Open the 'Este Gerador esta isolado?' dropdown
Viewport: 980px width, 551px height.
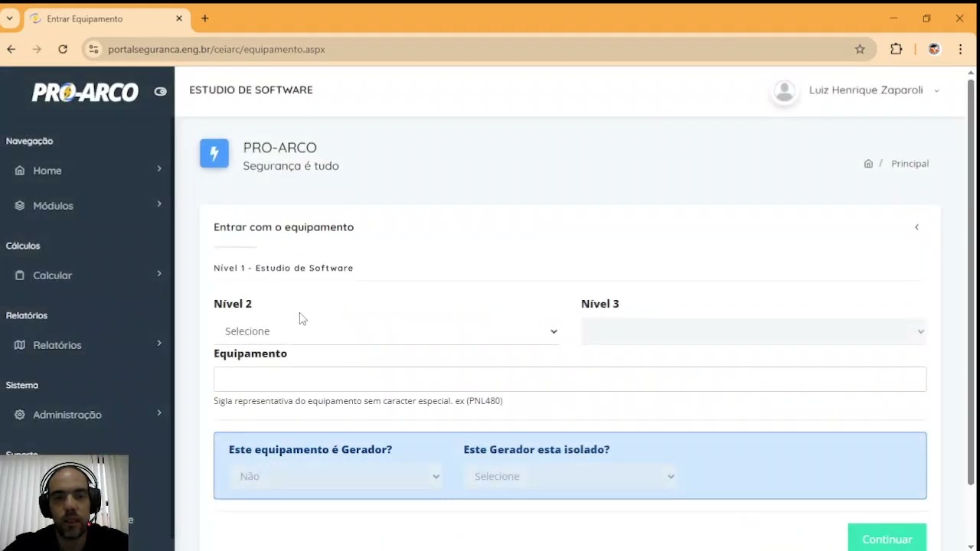click(570, 476)
